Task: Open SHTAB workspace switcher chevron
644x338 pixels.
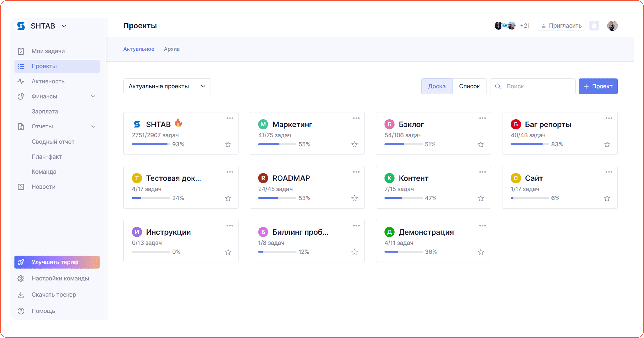Action: 64,26
